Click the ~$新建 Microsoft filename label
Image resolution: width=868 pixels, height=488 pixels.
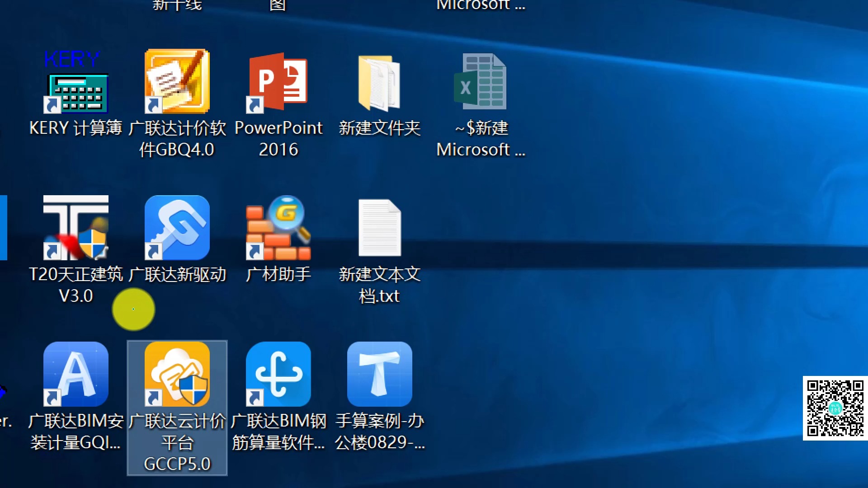(x=481, y=139)
